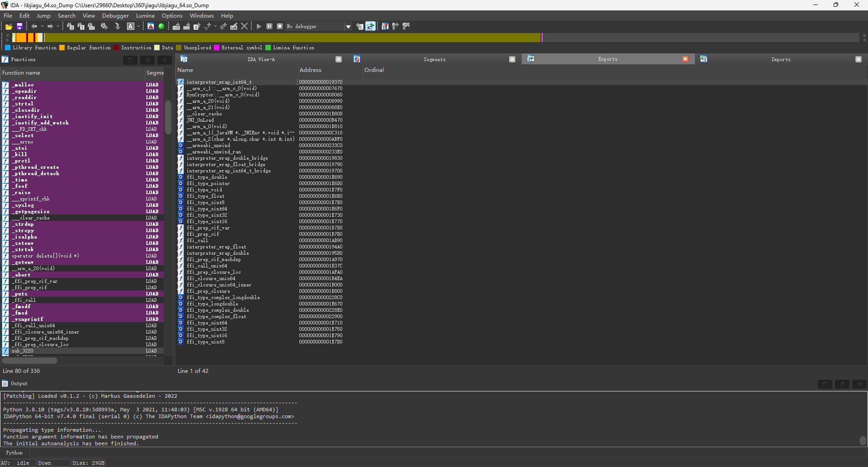This screenshot has width=868, height=467.
Task: Open the Jump menu
Action: 43,16
